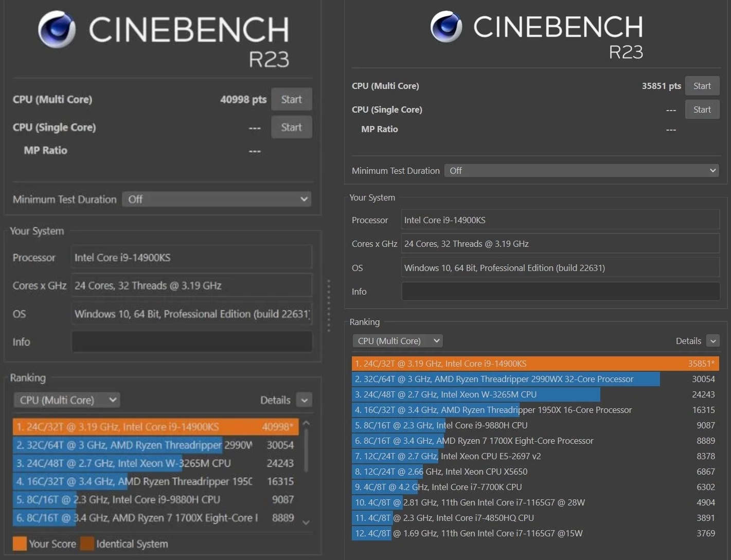Expand the Details dropdown arrow in the left window

[x=305, y=400]
